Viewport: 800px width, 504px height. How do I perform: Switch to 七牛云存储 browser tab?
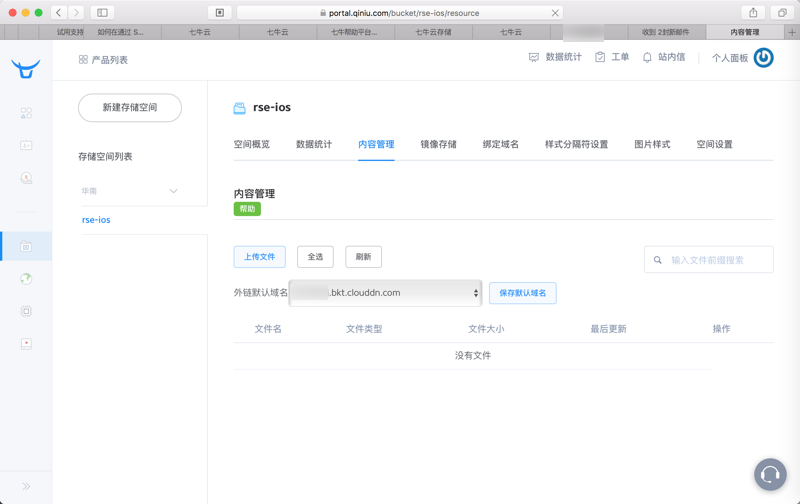tap(433, 32)
